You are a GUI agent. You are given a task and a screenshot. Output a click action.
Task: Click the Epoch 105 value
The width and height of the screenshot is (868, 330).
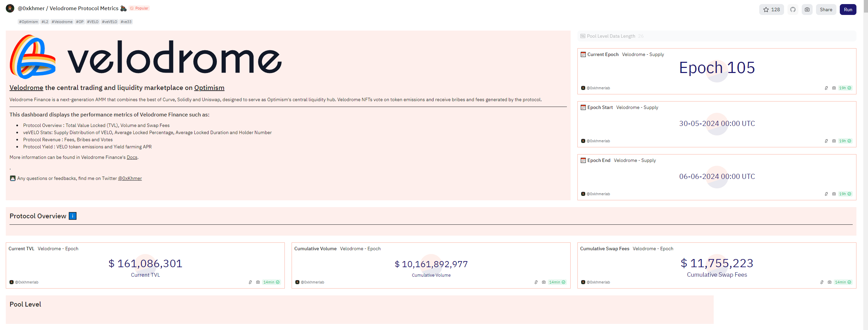(x=717, y=68)
